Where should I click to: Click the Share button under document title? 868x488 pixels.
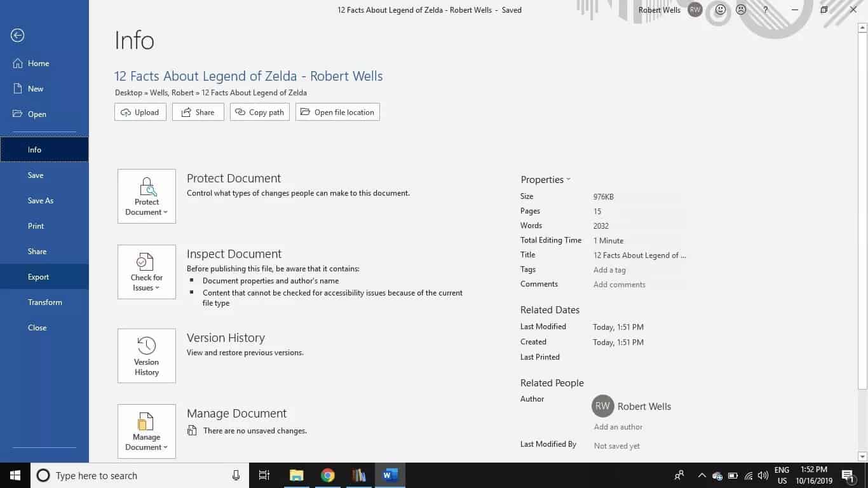click(x=198, y=112)
